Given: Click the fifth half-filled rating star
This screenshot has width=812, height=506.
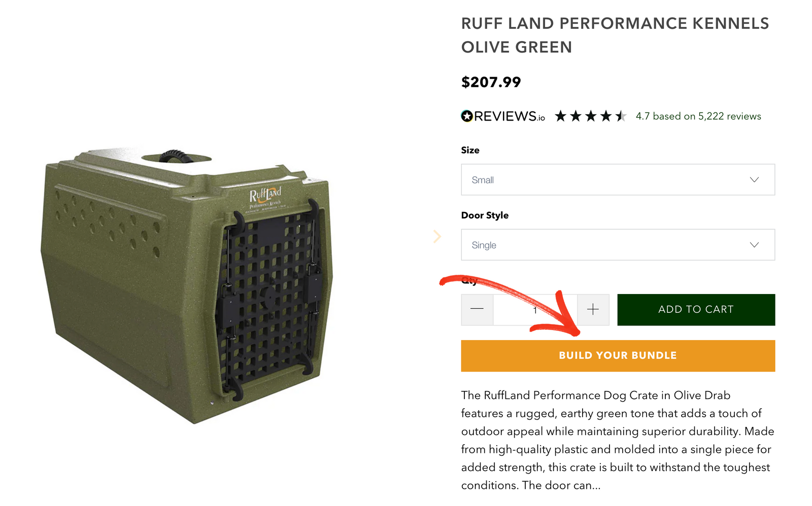Looking at the screenshot, I should tap(621, 116).
